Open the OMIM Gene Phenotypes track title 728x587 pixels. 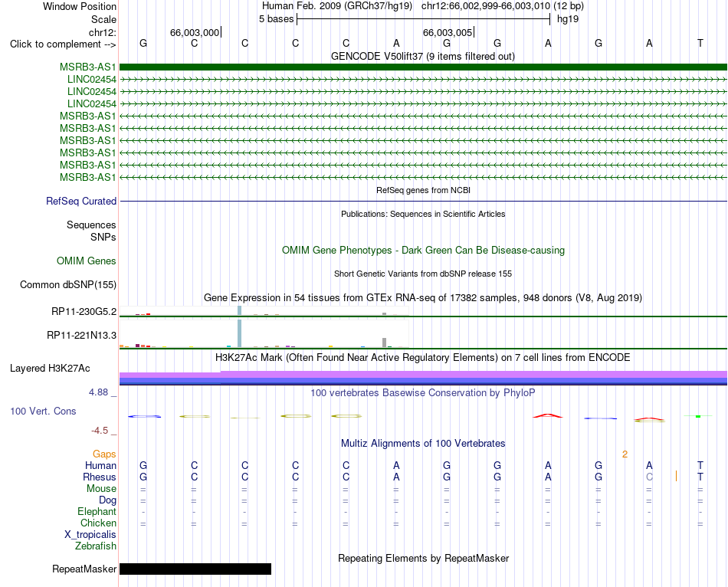coord(423,251)
